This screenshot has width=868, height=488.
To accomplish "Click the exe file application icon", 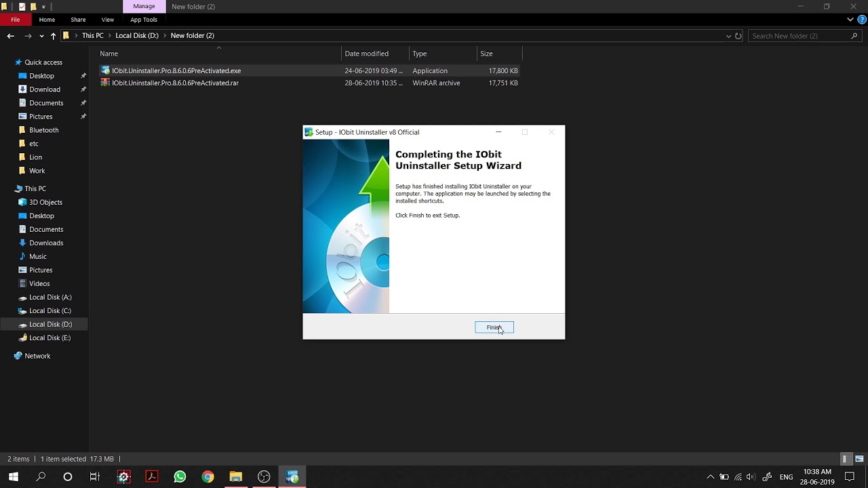I will point(105,70).
